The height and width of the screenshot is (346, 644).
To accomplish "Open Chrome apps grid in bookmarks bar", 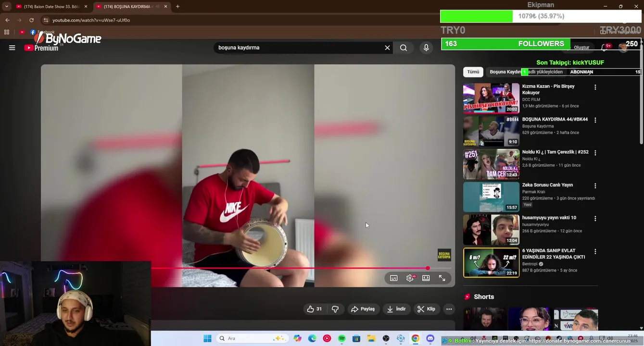I will tap(7, 32).
